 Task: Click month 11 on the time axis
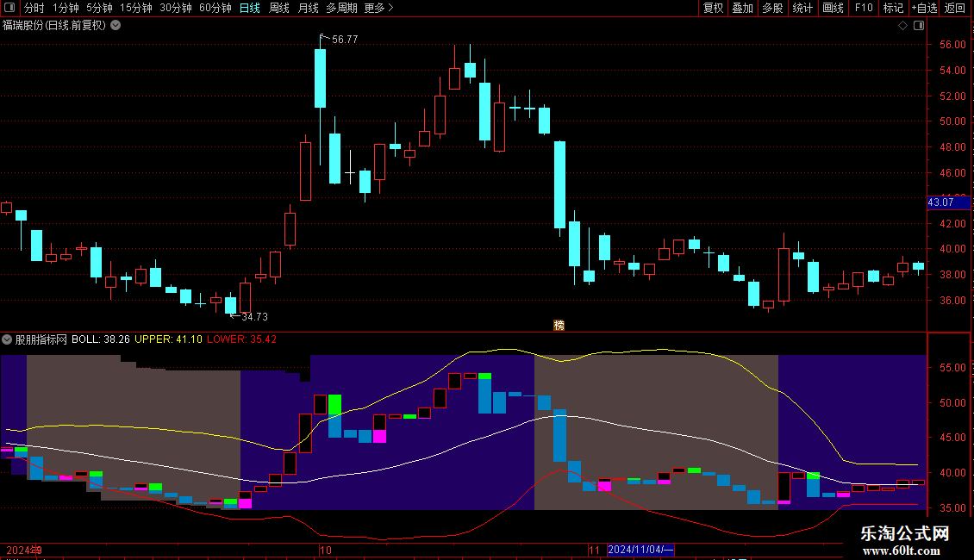[x=595, y=550]
